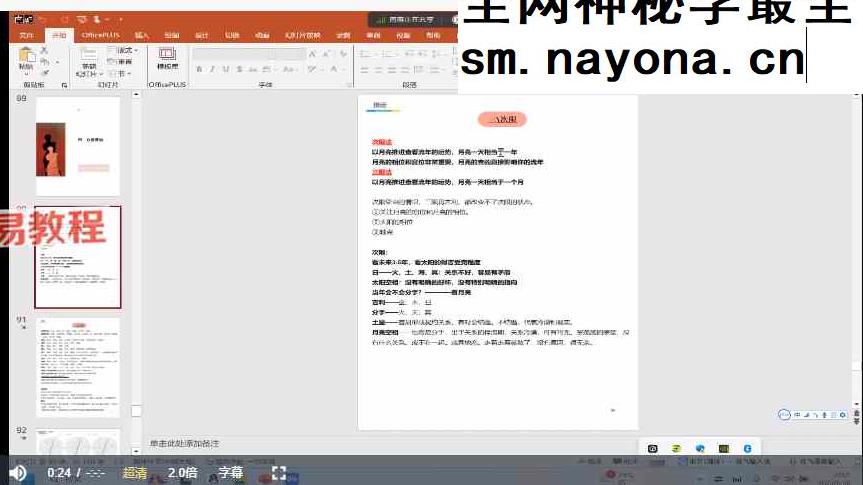Click the fullscreen icon in video player
Viewport: 863px width, 485px height.
click(x=279, y=472)
